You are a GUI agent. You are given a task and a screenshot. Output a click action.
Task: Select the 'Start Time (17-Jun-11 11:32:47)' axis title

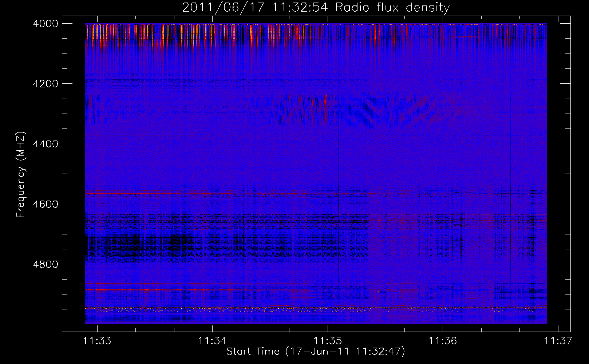coord(316,352)
